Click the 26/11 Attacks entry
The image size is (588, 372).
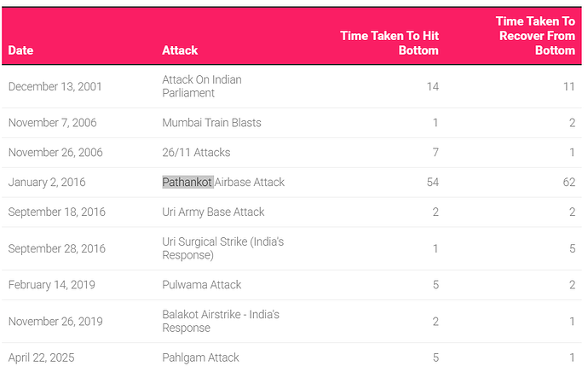click(x=196, y=153)
